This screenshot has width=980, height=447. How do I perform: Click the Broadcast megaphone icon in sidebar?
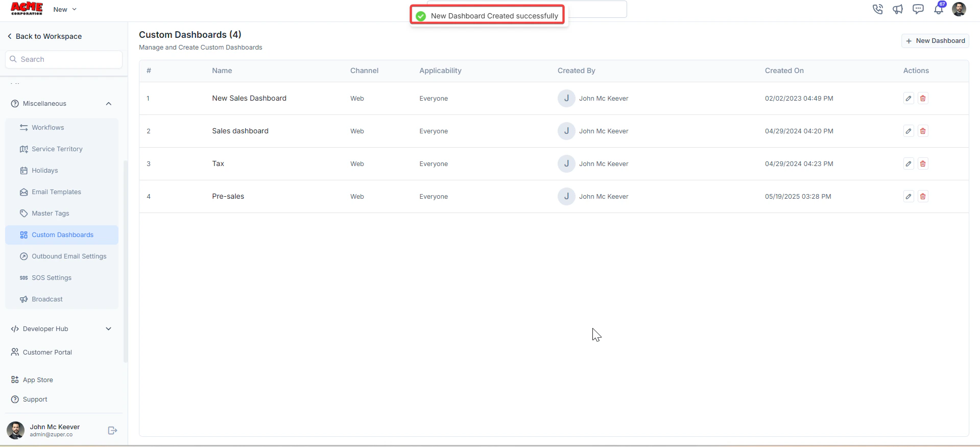(23, 299)
